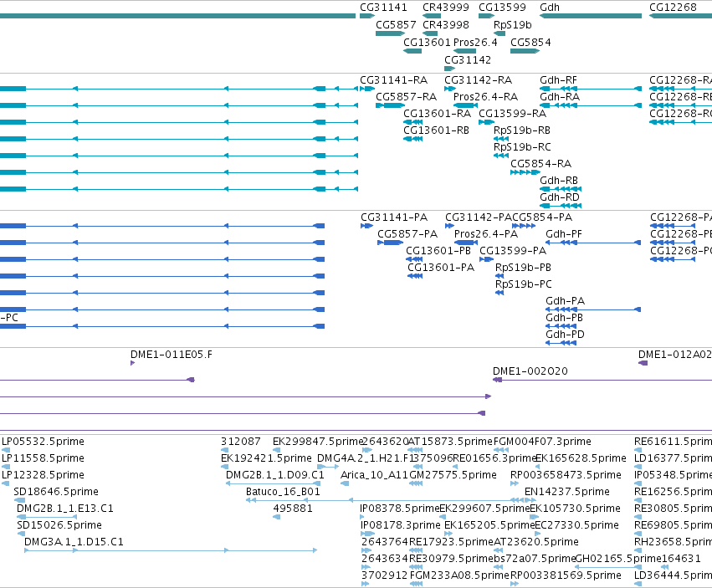The image size is (712, 588).
Task: Click the IP08178.3prime EST label
Action: click(401, 525)
